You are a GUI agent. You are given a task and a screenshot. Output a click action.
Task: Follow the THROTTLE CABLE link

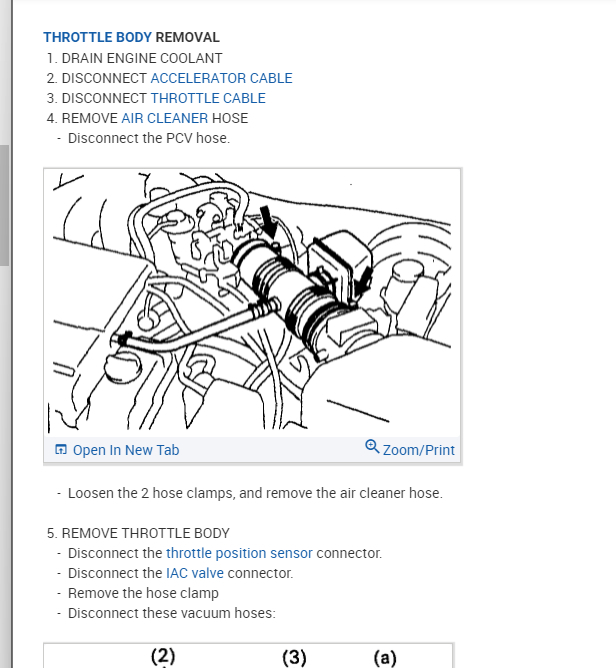click(208, 98)
